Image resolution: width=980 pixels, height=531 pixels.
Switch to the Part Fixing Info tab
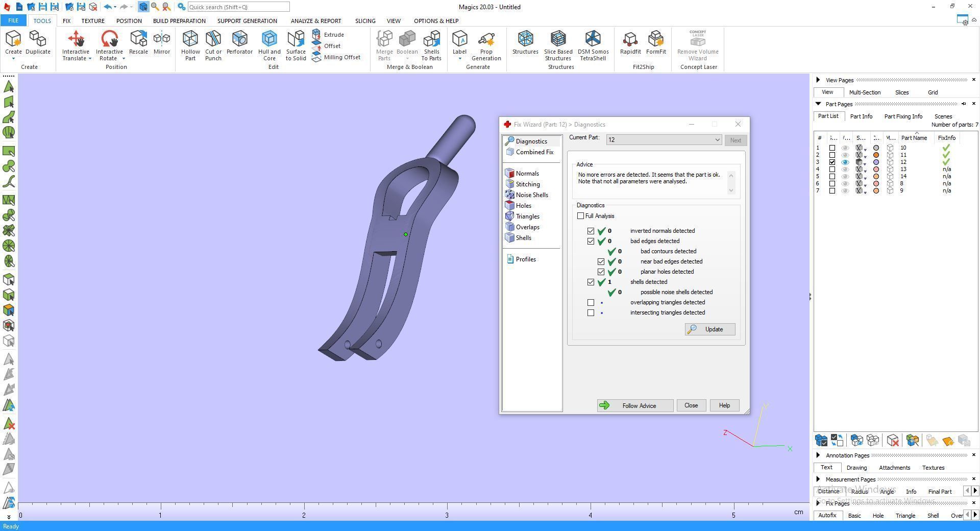(x=903, y=116)
